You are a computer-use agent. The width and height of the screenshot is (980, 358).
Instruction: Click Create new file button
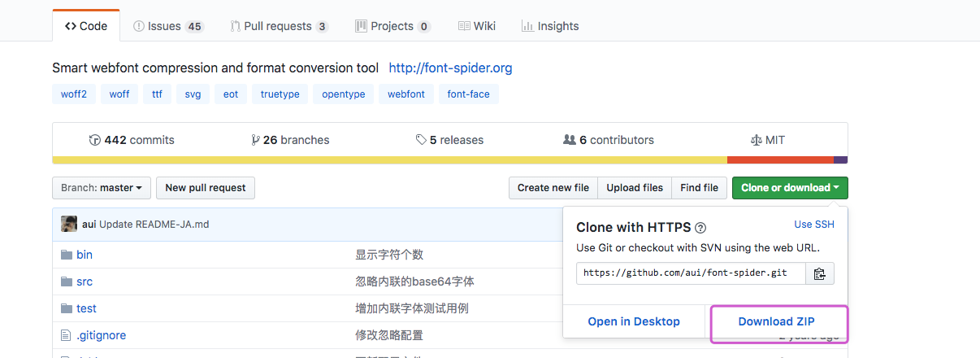(553, 188)
